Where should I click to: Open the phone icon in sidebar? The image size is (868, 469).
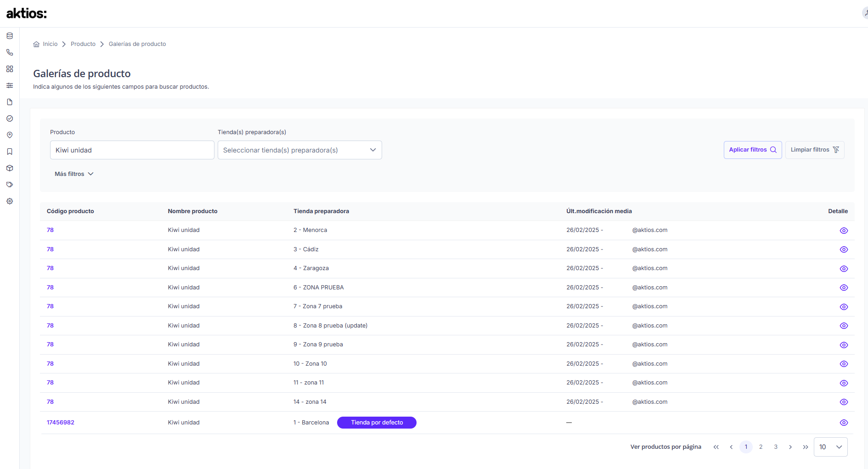(10, 52)
